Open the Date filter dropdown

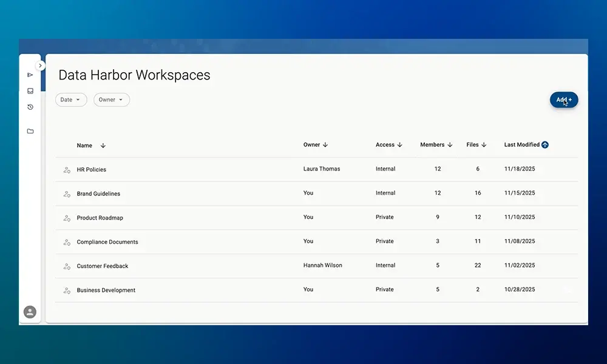(x=71, y=100)
